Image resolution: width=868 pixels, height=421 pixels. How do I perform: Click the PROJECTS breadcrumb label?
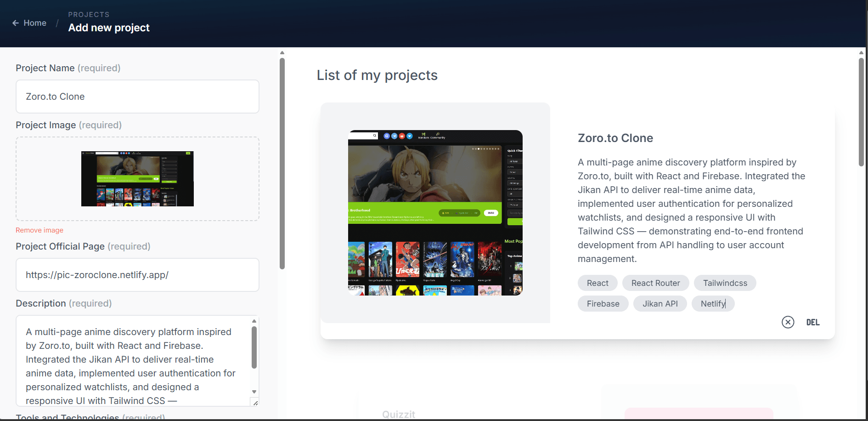[x=89, y=15]
